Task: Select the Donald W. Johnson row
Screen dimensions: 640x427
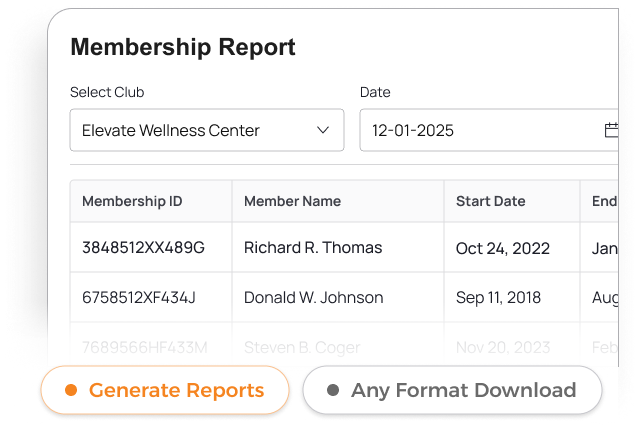Action: tap(313, 297)
